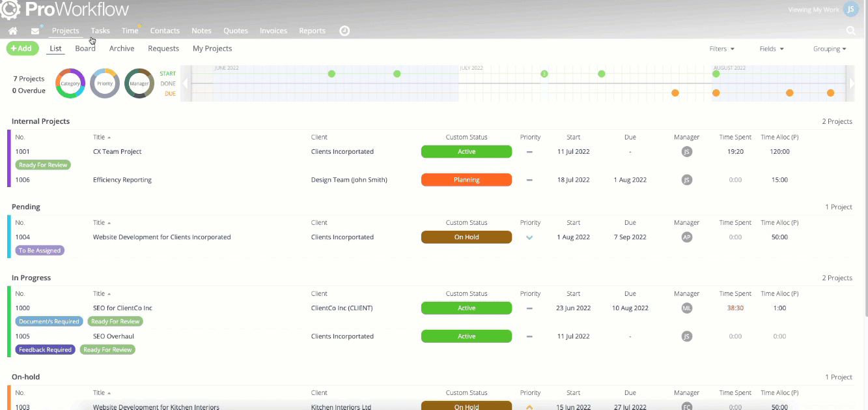Switch to the My Projects tab
This screenshot has height=410, width=868.
pos(212,49)
